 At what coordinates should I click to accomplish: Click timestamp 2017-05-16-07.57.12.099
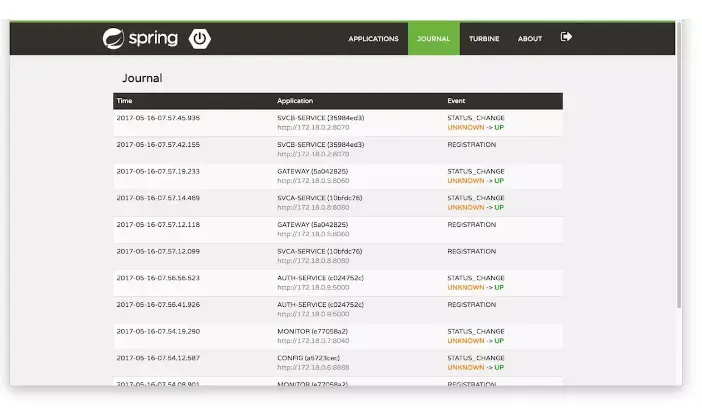[x=158, y=251]
